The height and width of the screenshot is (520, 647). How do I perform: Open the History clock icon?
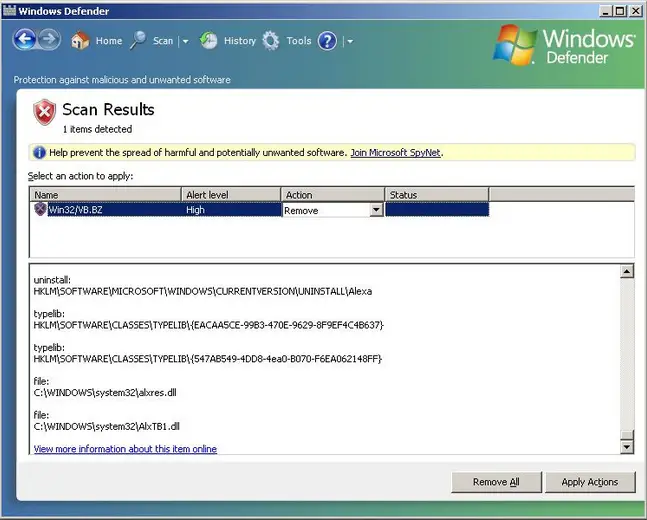(208, 41)
